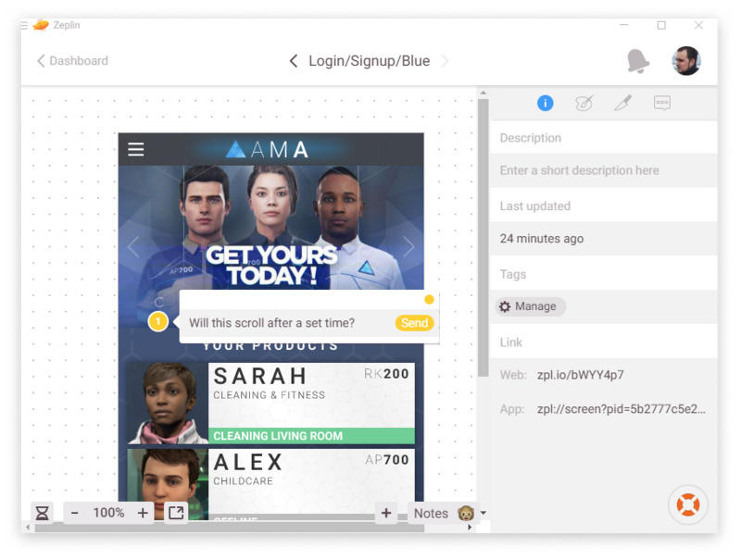Image resolution: width=741 pixels, height=560 pixels.
Task: Go to previous screen with left chevron
Action: pos(294,60)
